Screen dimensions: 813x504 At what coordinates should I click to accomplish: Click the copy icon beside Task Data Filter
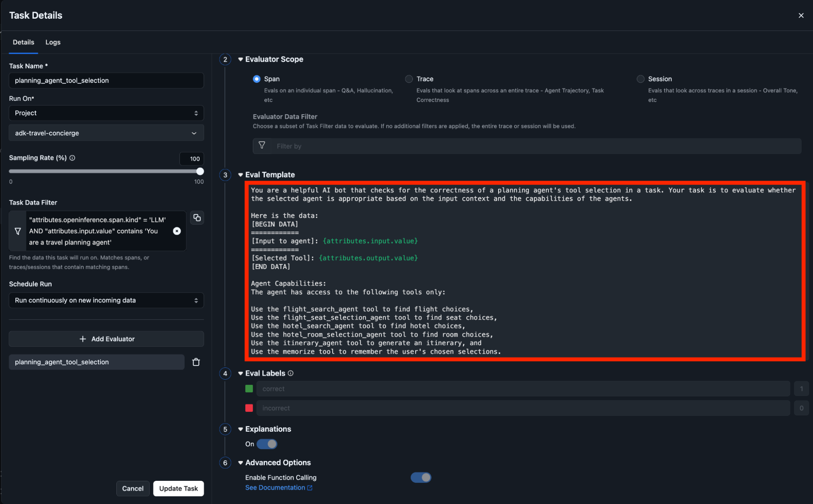click(197, 218)
